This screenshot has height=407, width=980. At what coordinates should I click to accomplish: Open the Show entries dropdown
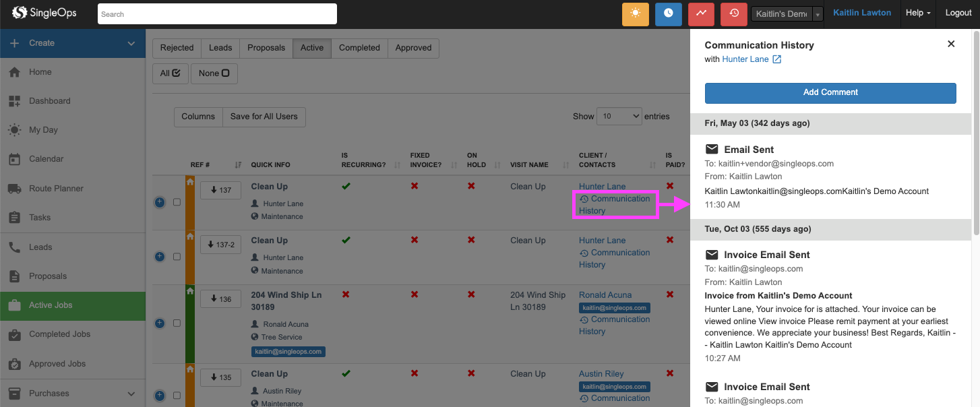[x=619, y=117]
